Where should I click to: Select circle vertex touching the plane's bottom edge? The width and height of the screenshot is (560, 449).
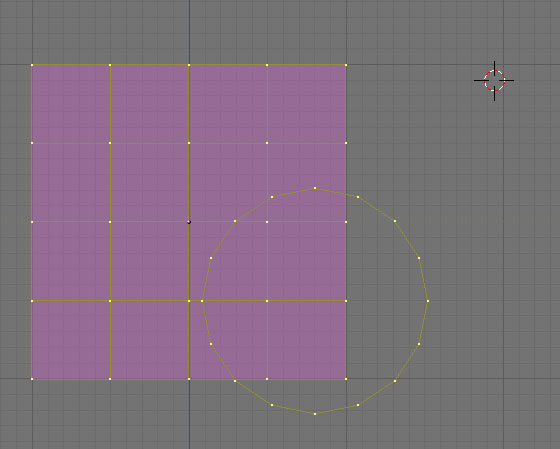(235, 381)
